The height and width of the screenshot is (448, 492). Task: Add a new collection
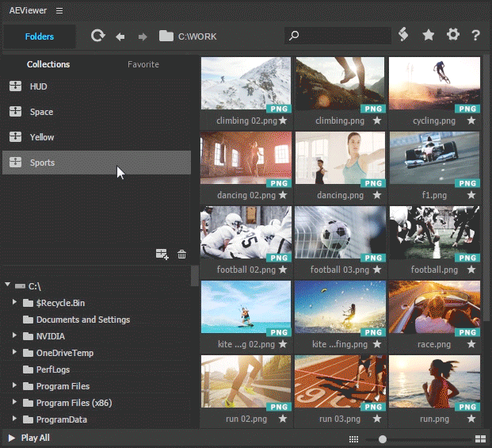[162, 254]
